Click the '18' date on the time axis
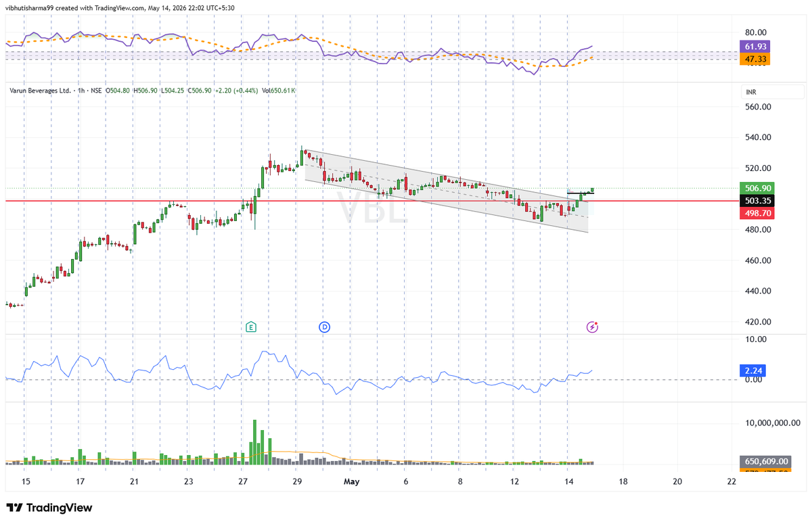 623,482
